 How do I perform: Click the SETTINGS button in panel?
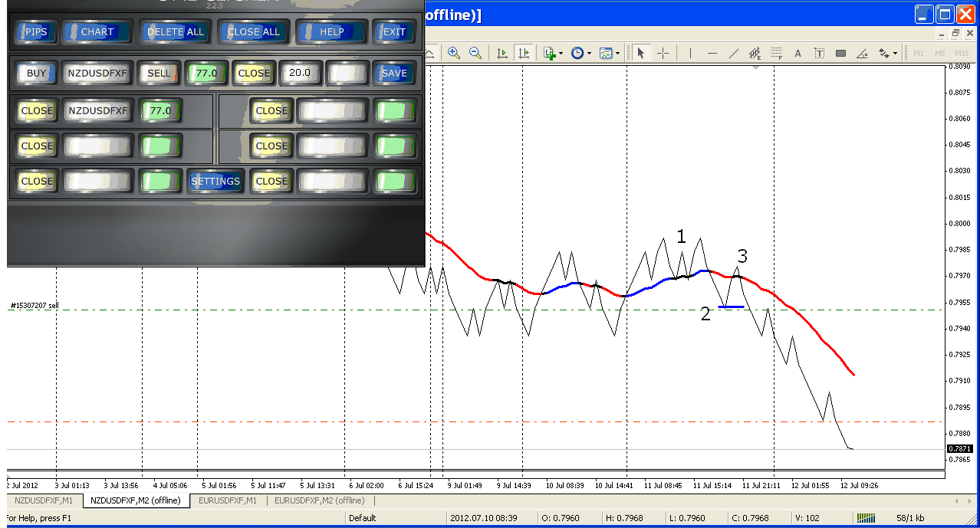point(215,182)
